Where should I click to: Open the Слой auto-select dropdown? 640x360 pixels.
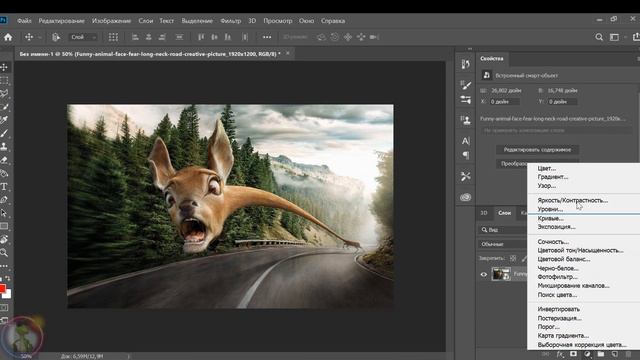[x=83, y=37]
